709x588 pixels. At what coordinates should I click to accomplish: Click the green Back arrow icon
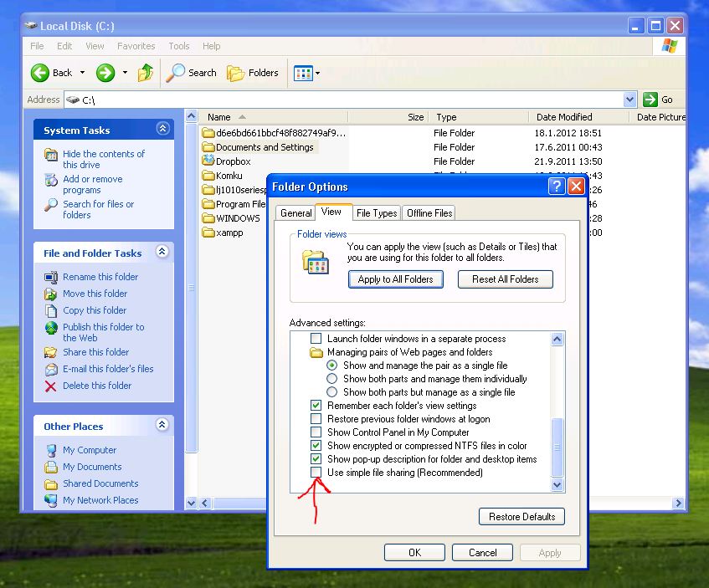pyautogui.click(x=40, y=73)
